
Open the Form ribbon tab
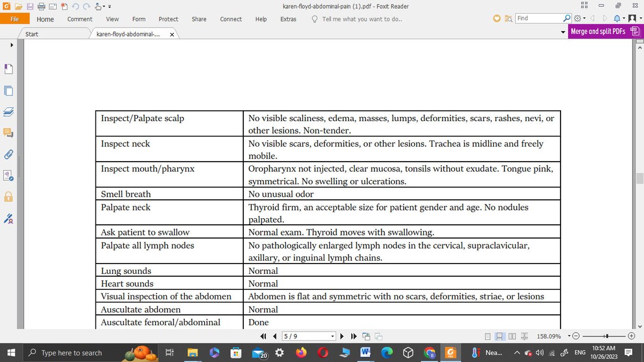pyautogui.click(x=139, y=19)
